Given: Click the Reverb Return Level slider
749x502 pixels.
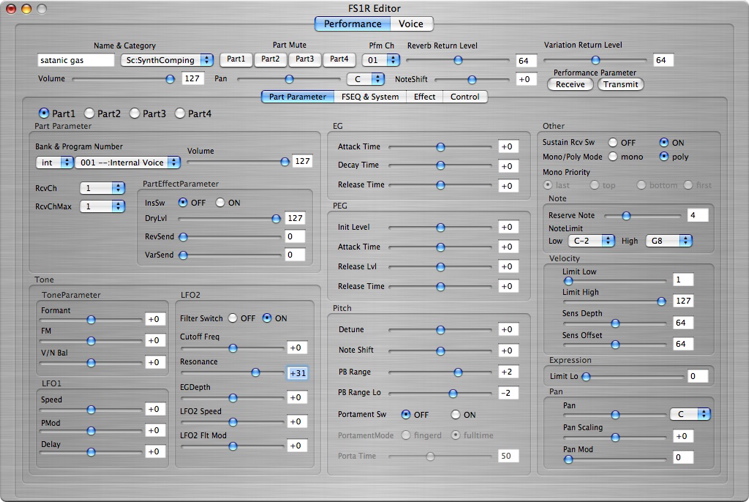Looking at the screenshot, I should 458,60.
